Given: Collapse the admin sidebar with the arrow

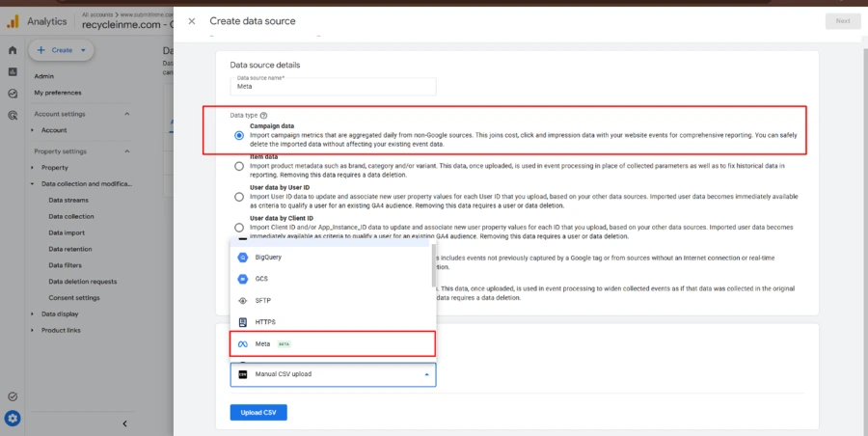Looking at the screenshot, I should 124,423.
